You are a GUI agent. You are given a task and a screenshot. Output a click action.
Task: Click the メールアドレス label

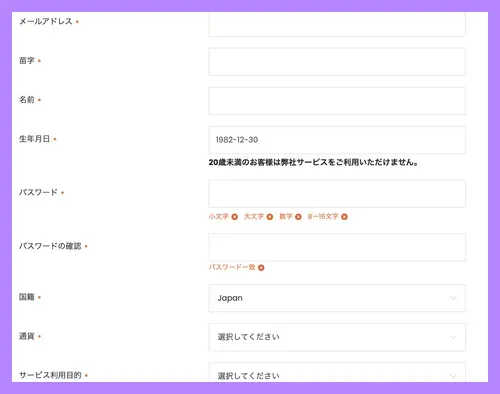(x=46, y=21)
